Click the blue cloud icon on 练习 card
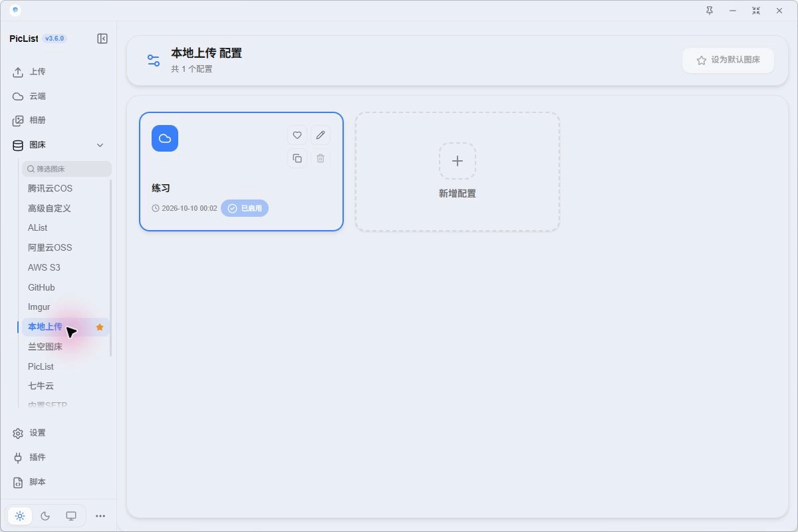Image resolution: width=798 pixels, height=532 pixels. [165, 138]
